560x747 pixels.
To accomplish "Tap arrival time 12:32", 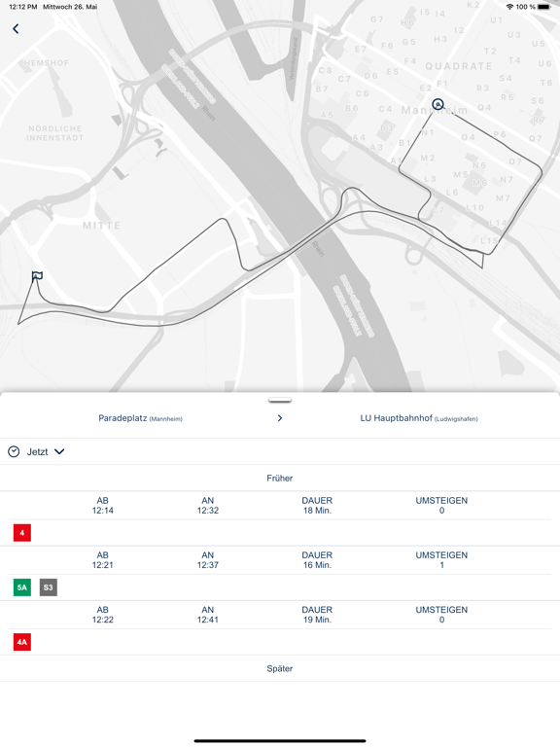I will pyautogui.click(x=208, y=511).
